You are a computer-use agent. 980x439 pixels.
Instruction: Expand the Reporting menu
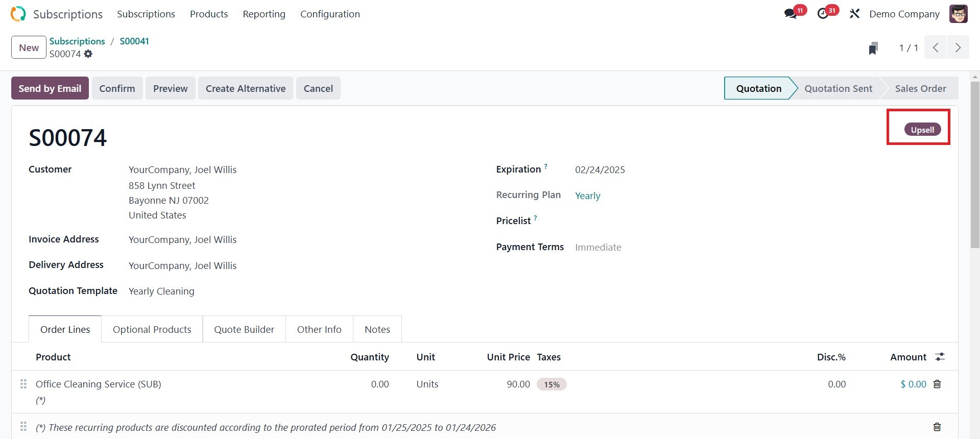tap(264, 14)
